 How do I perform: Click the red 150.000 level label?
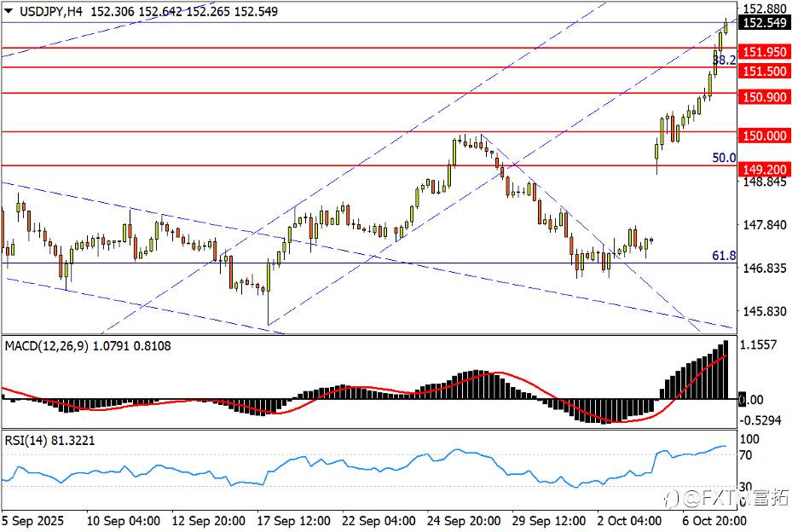765,136
